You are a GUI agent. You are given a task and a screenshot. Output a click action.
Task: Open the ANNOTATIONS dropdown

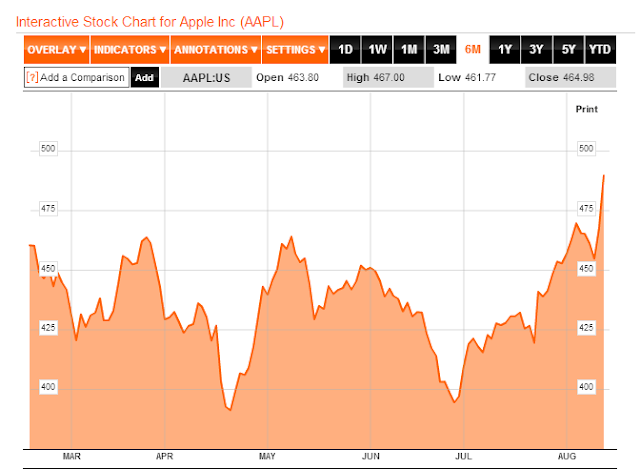[x=216, y=50]
